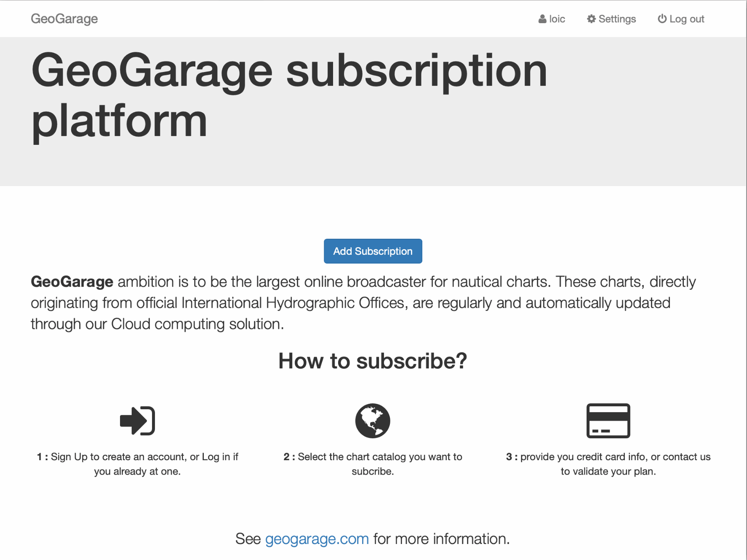Click step 3 credit card info text
This screenshot has width=747, height=560.
pos(608,464)
